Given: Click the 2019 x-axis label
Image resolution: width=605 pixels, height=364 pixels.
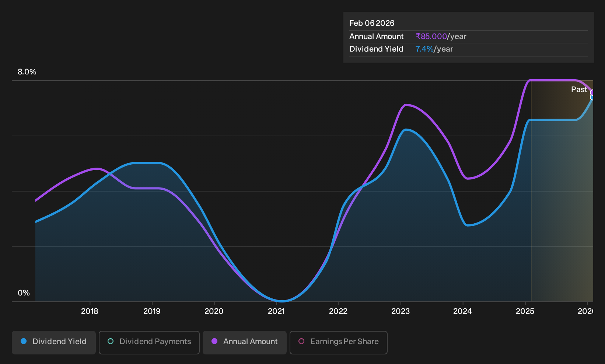Looking at the screenshot, I should click(152, 311).
